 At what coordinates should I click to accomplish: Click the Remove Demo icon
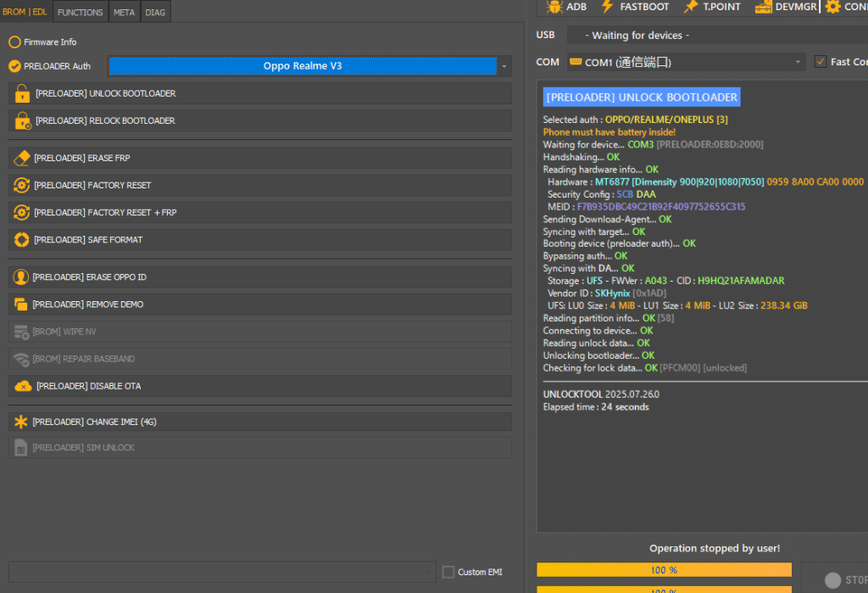pyautogui.click(x=20, y=305)
